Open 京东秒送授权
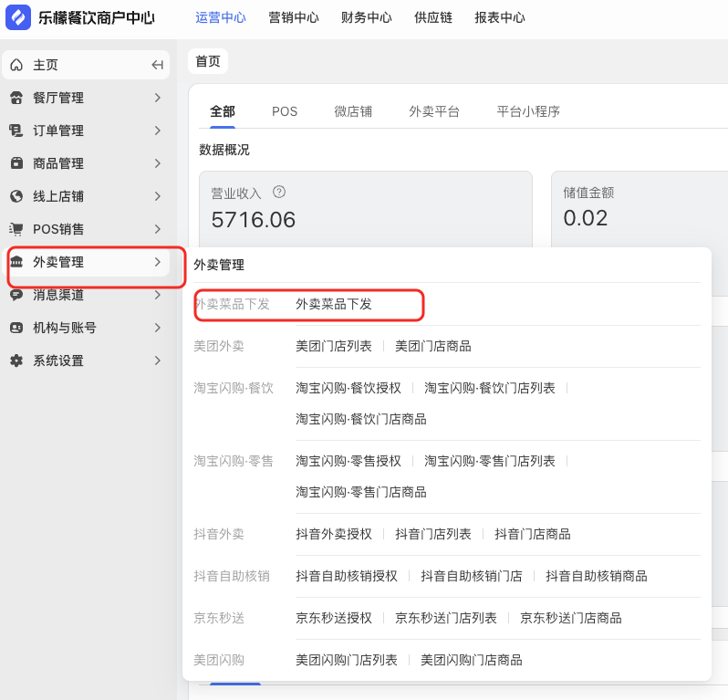 click(334, 618)
